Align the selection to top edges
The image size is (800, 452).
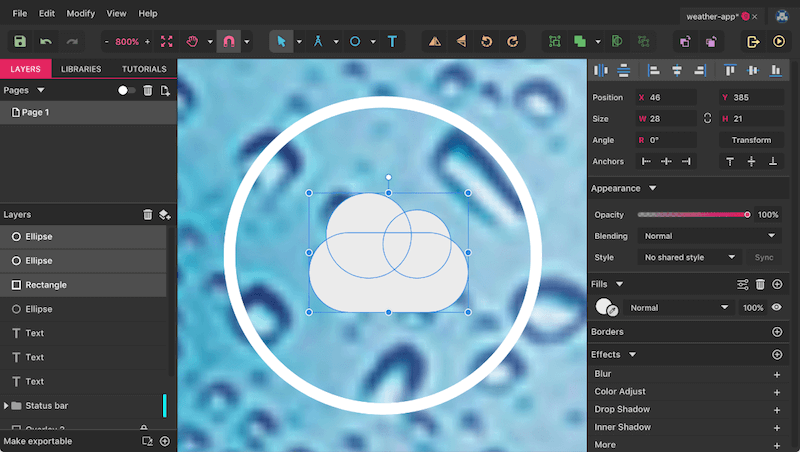pyautogui.click(x=728, y=70)
